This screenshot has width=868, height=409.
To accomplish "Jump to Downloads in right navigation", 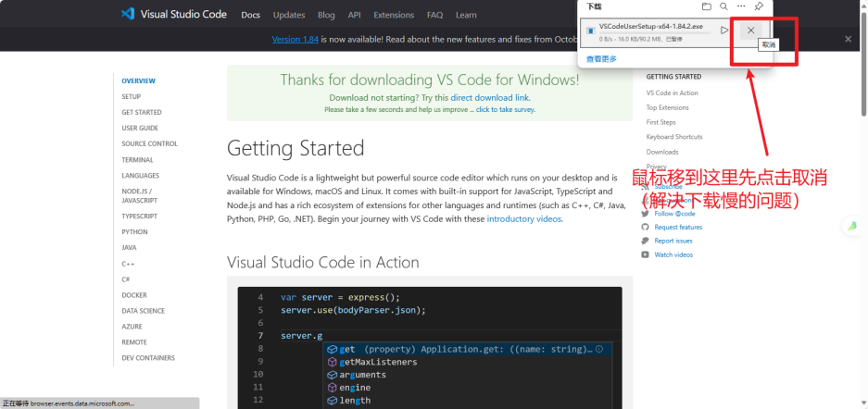I will click(x=662, y=152).
